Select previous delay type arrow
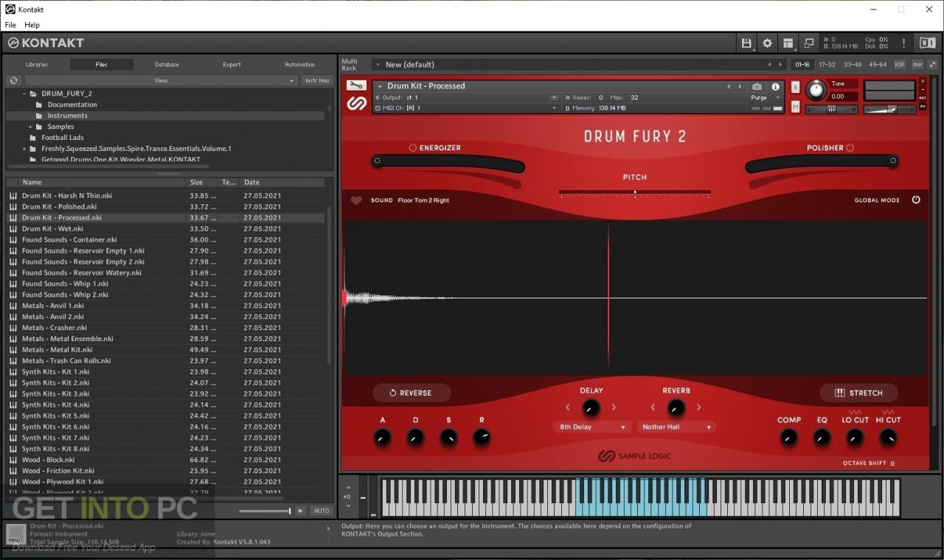The height and width of the screenshot is (560, 944). click(x=568, y=407)
